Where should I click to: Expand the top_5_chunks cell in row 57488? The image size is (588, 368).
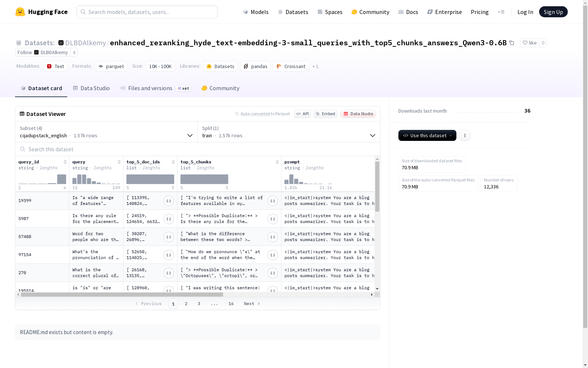(273, 237)
